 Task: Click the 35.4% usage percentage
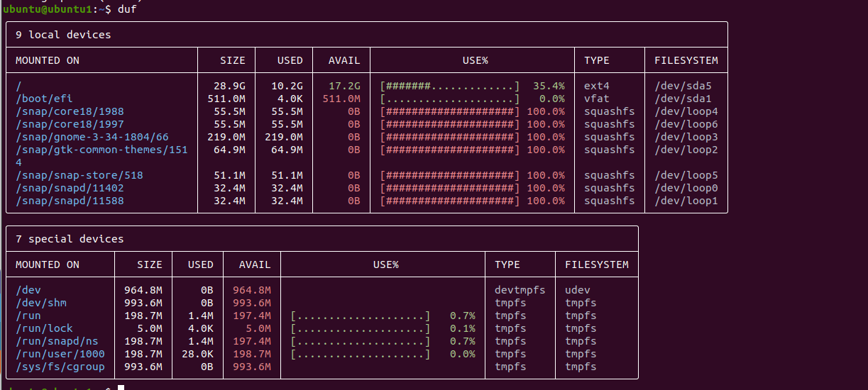click(549, 86)
